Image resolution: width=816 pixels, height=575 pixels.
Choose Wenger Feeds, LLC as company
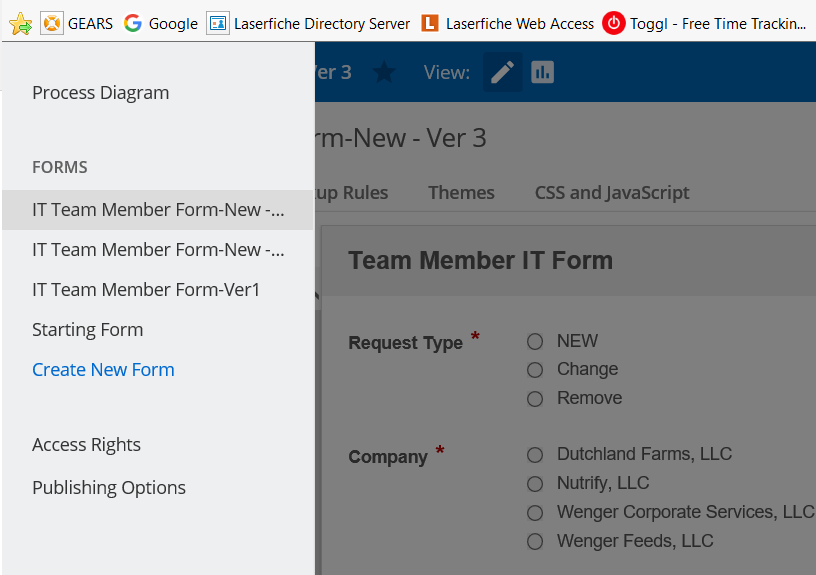[x=535, y=542]
